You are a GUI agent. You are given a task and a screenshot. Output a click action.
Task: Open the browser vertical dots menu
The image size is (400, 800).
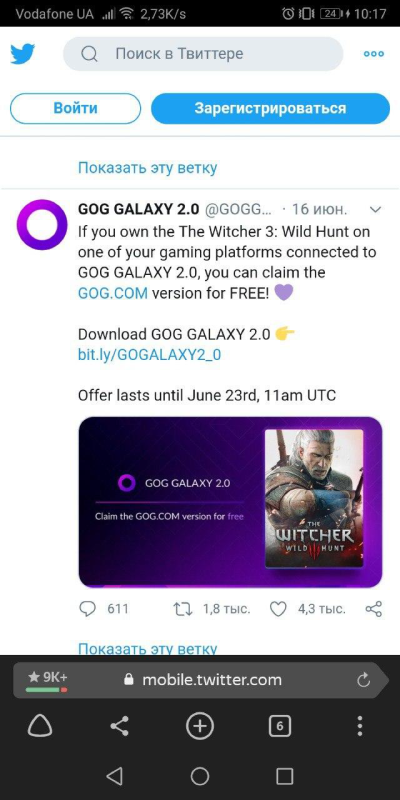click(360, 726)
